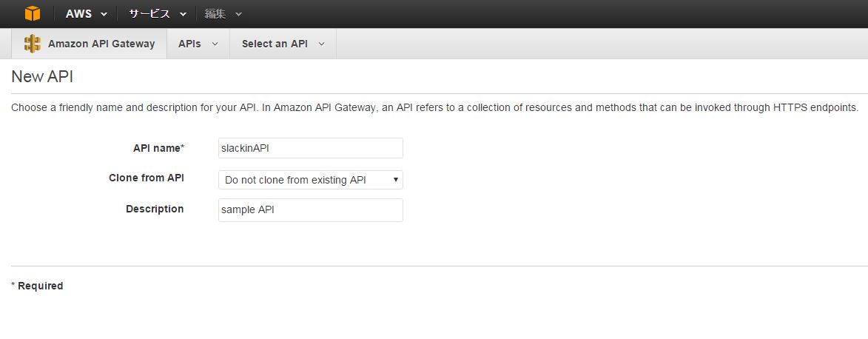Click the Amazon API Gateway service icon
The height and width of the screenshot is (339, 868).
32,44
